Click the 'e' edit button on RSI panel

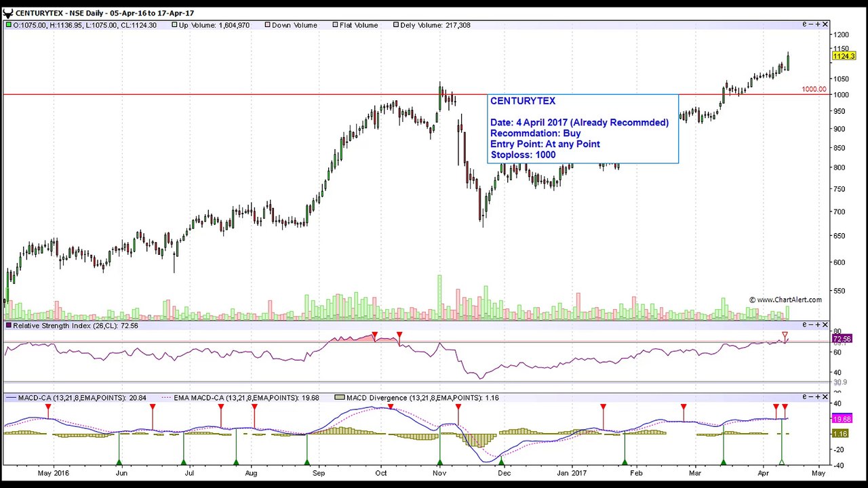(804, 325)
